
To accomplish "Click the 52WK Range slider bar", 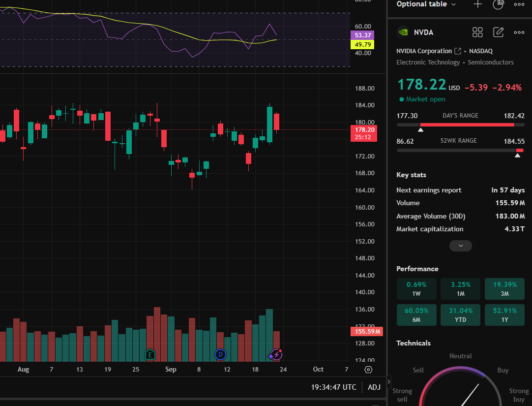I will 460,151.
